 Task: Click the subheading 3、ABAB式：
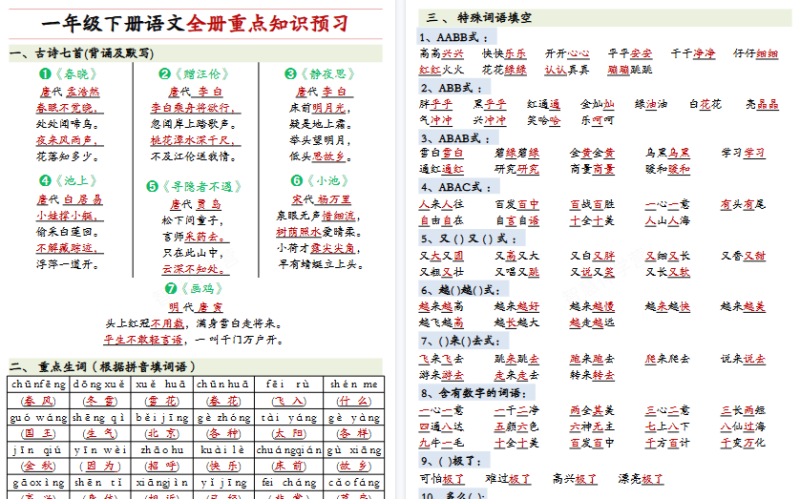click(x=455, y=138)
